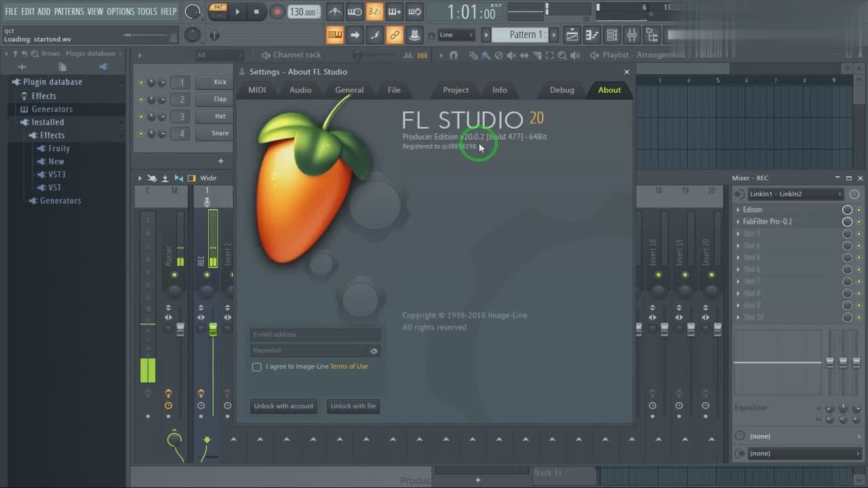Mute the Insert 19 mixer track LED
This screenshot has height=488, width=868.
685,274
